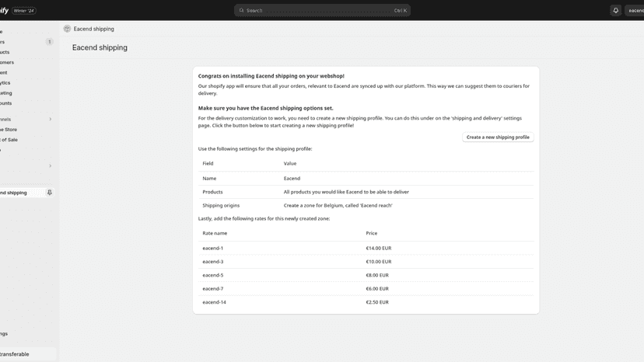The image size is (644, 362).
Task: Click the 'eacend-3' rate name
Action: click(213, 262)
